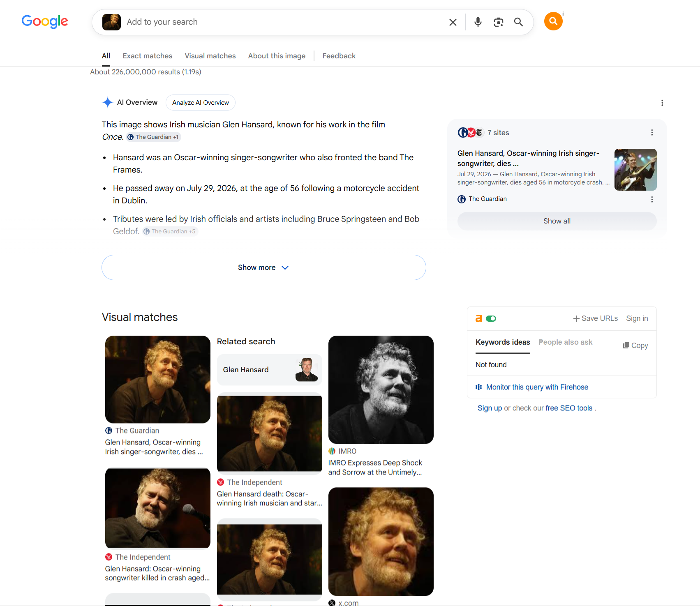Click the x.com source icon
This screenshot has width=700, height=606.
[332, 603]
